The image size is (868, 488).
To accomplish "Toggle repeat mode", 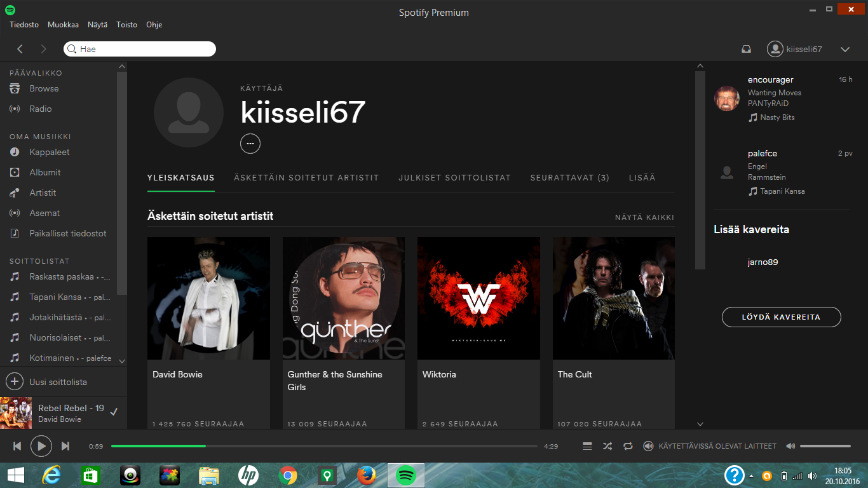I will [628, 446].
